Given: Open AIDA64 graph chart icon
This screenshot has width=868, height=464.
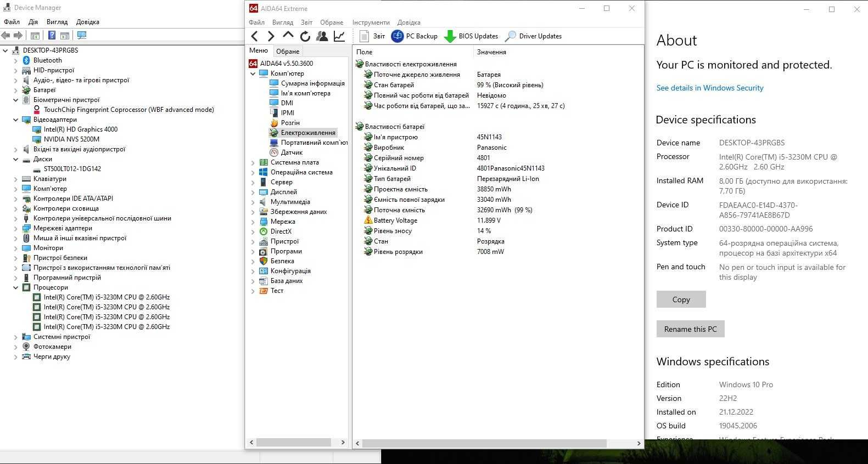Looking at the screenshot, I should click(339, 36).
